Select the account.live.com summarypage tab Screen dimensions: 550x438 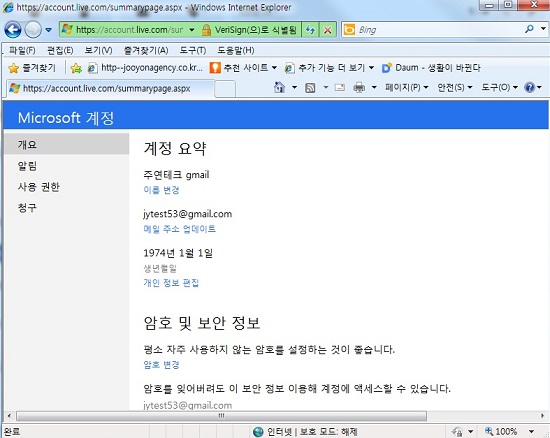tap(109, 88)
